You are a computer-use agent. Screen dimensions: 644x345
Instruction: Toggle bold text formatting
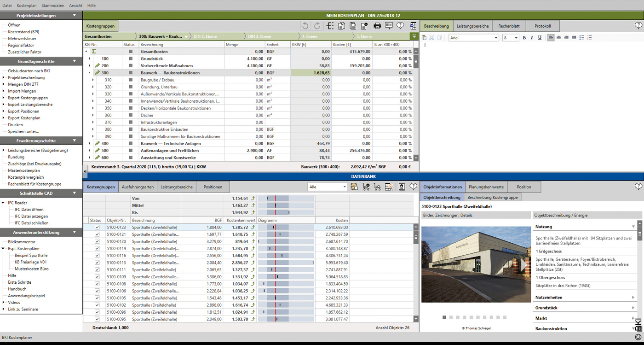524,38
